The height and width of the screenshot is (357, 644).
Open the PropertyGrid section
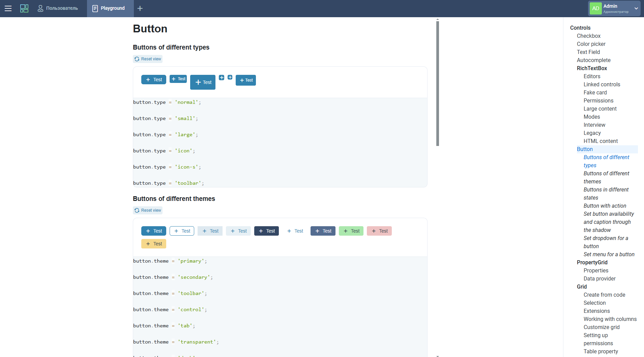click(x=592, y=262)
